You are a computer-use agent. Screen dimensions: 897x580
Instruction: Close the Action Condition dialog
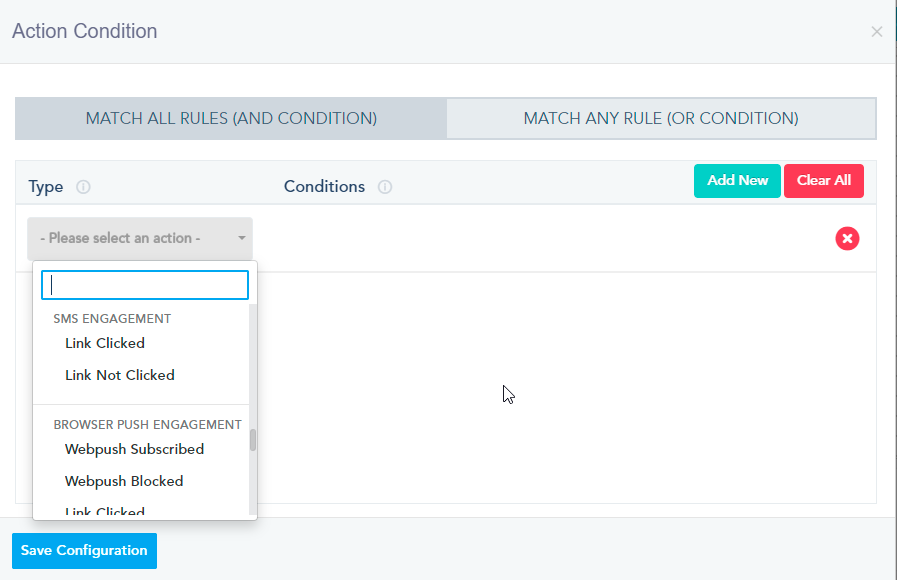click(x=876, y=32)
